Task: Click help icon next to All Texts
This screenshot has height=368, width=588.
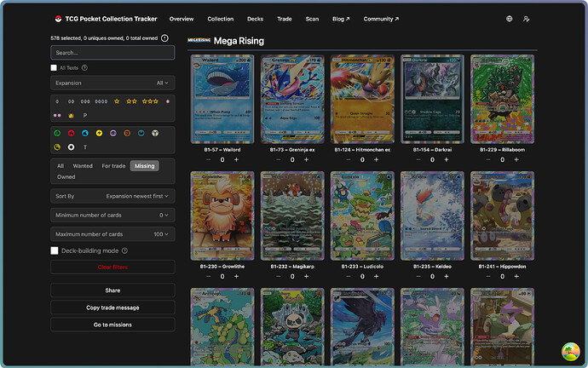Action: point(84,67)
